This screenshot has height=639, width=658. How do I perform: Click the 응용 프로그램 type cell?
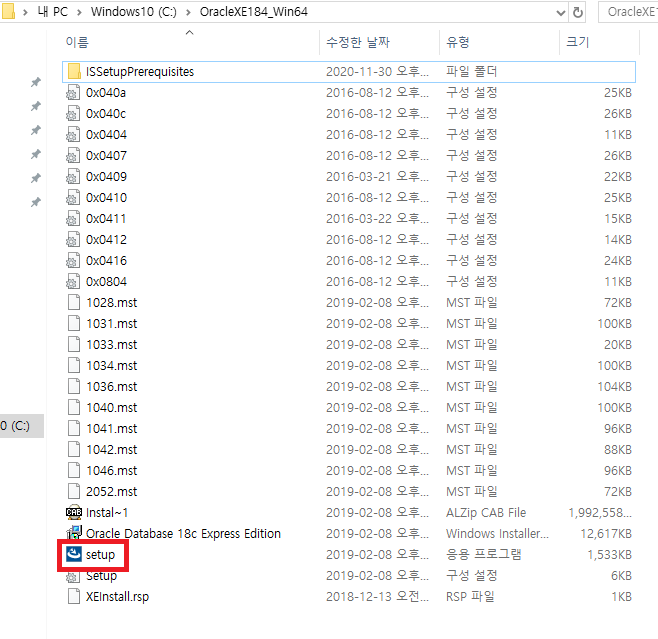[x=483, y=554]
